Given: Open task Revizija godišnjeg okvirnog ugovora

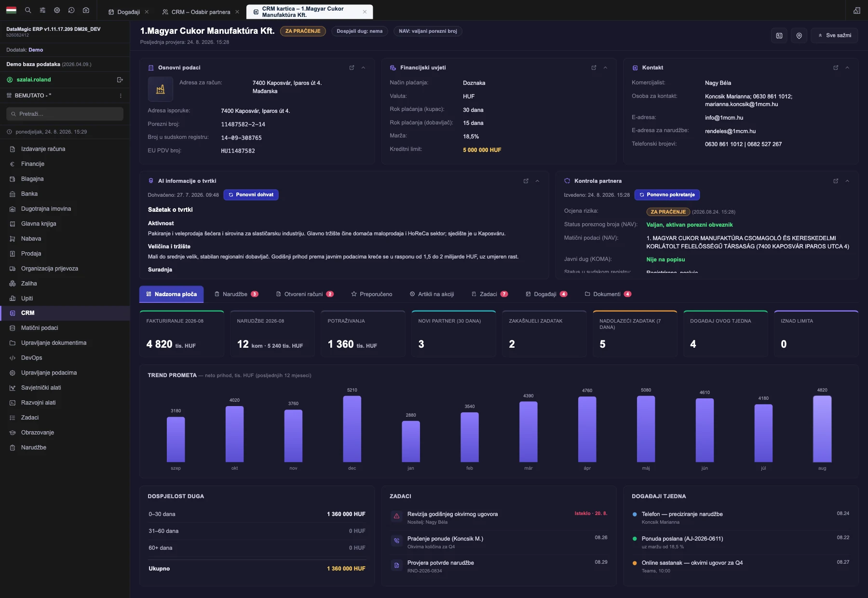Looking at the screenshot, I should point(499,518).
